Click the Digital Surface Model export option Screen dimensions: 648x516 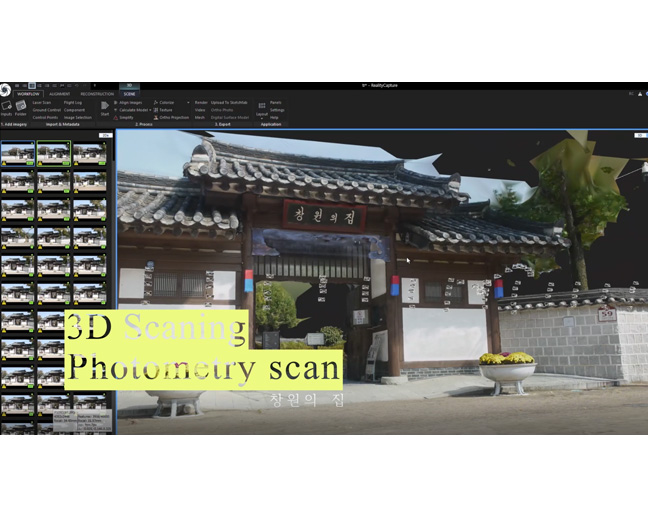pyautogui.click(x=230, y=117)
